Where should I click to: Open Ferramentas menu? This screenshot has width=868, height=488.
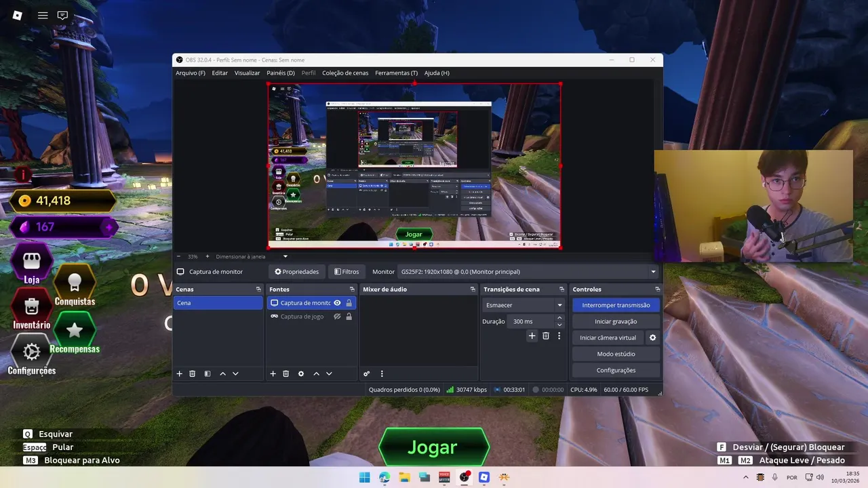(x=397, y=73)
